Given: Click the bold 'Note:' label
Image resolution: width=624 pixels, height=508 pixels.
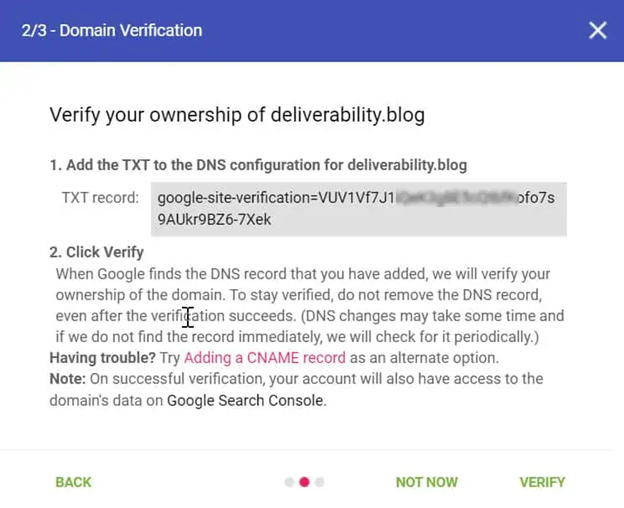Looking at the screenshot, I should [x=68, y=379].
